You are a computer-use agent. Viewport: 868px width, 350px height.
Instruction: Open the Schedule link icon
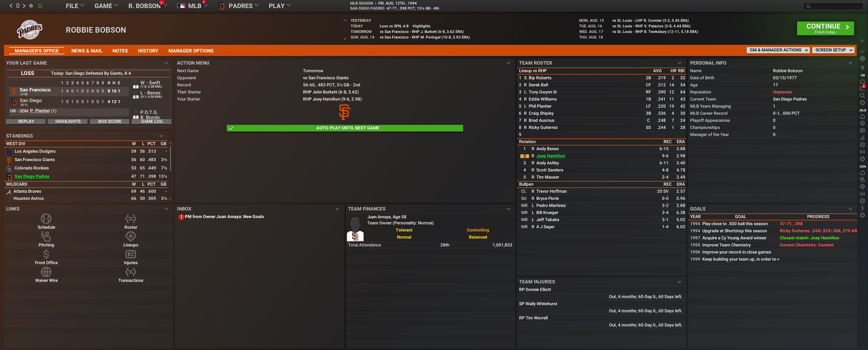click(46, 219)
